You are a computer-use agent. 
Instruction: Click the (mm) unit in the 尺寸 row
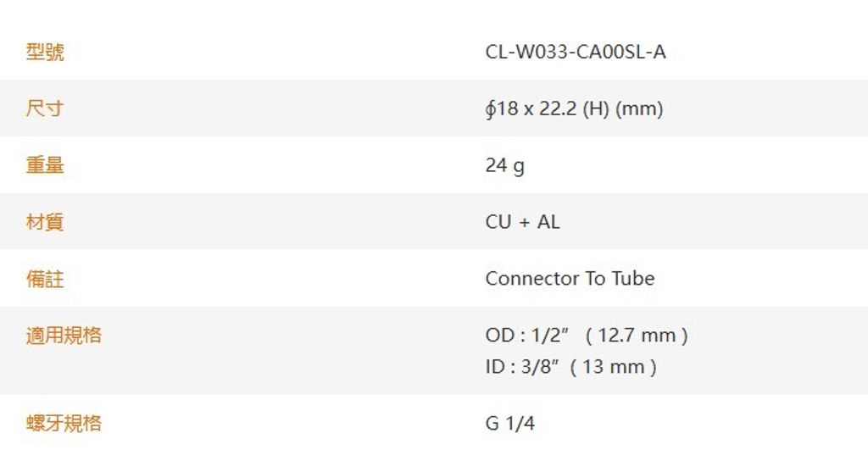(639, 109)
